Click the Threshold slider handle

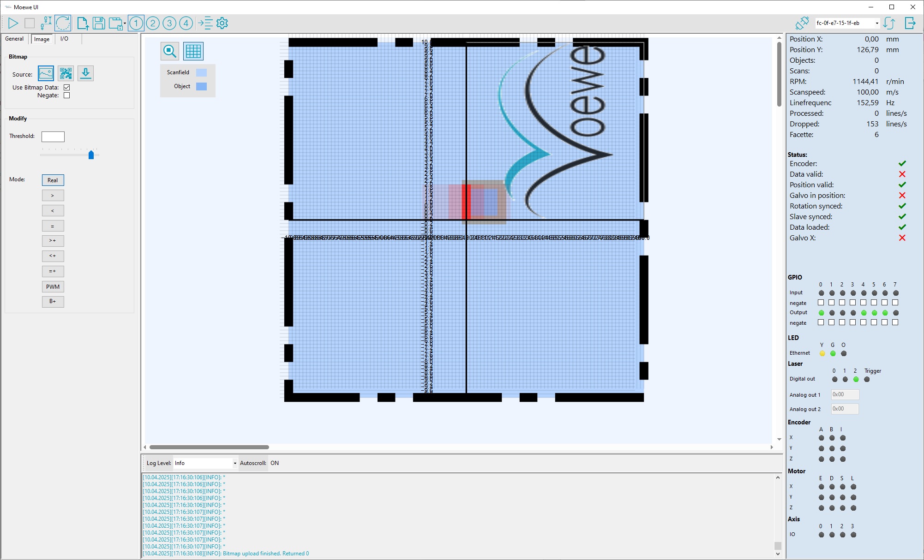pos(91,155)
